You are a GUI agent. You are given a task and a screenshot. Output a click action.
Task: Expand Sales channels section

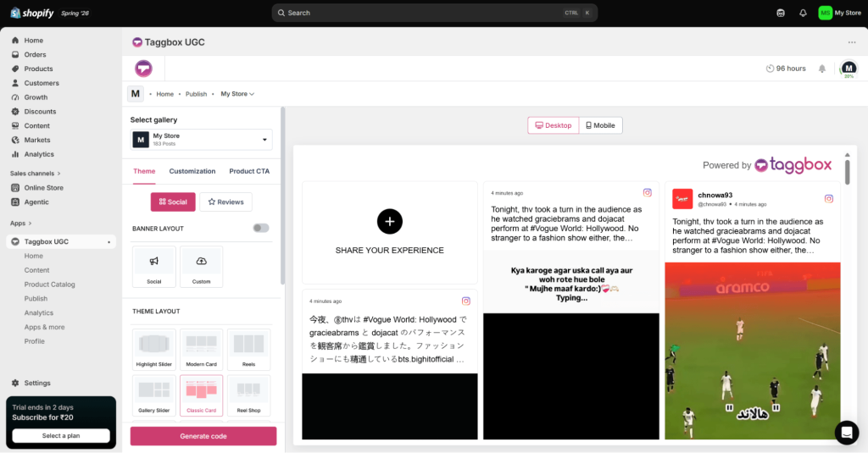(x=35, y=173)
